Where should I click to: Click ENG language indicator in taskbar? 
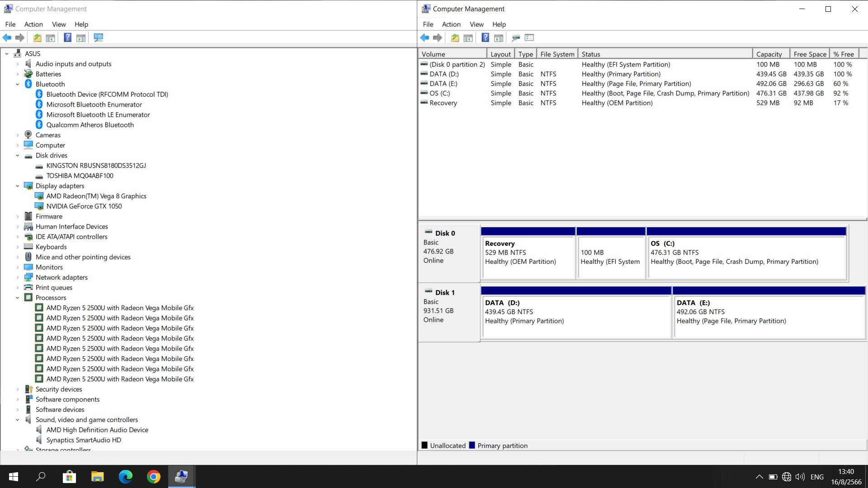[817, 477]
